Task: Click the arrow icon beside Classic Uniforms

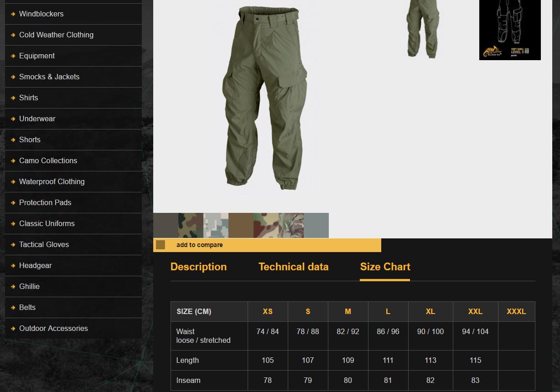Action: pos(13,223)
